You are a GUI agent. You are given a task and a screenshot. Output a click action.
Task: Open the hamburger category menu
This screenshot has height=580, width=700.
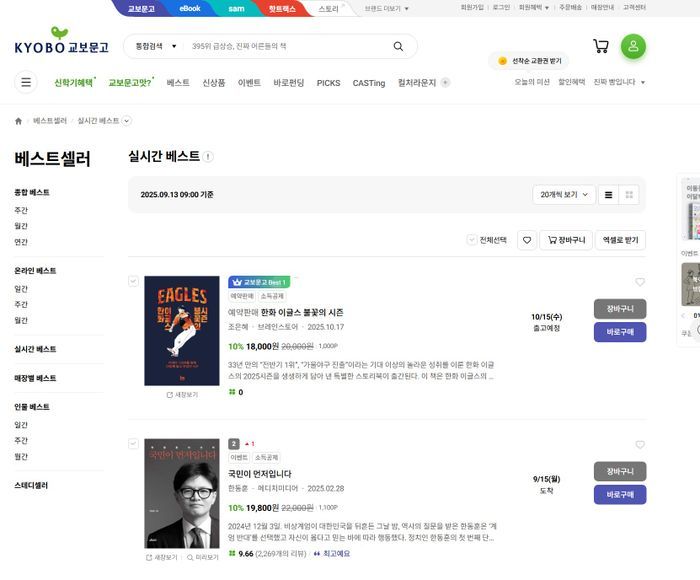(x=26, y=83)
